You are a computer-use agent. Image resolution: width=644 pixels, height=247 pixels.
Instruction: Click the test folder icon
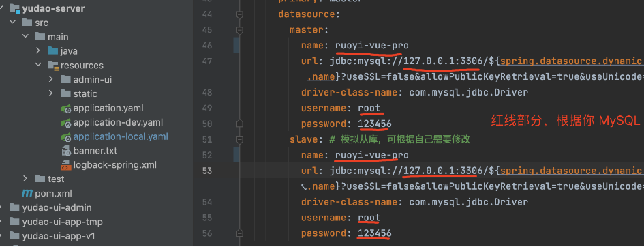40,179
